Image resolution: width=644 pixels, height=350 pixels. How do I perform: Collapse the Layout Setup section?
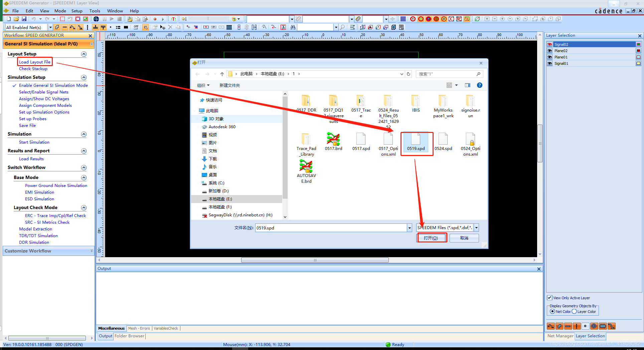pos(84,54)
